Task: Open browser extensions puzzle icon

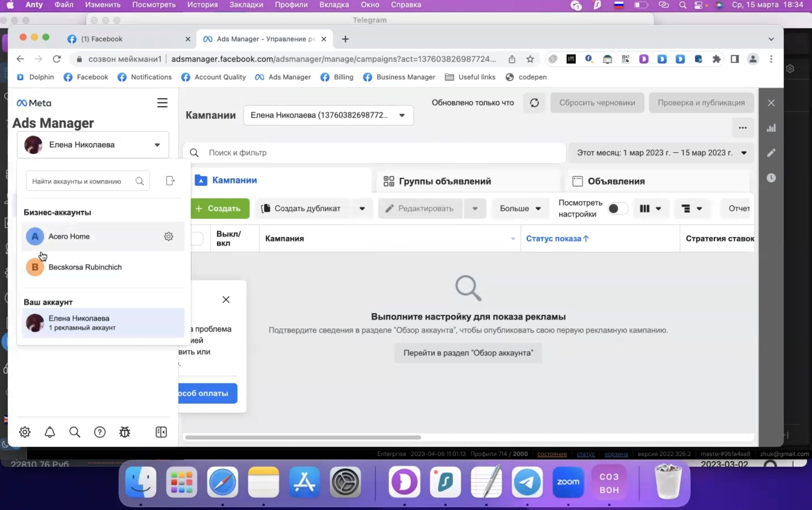Action: click(x=716, y=59)
